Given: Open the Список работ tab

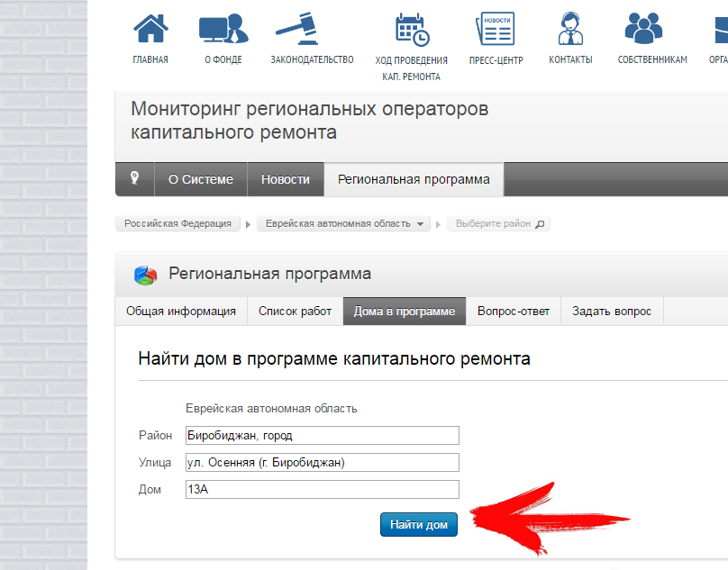Looking at the screenshot, I should point(295,311).
